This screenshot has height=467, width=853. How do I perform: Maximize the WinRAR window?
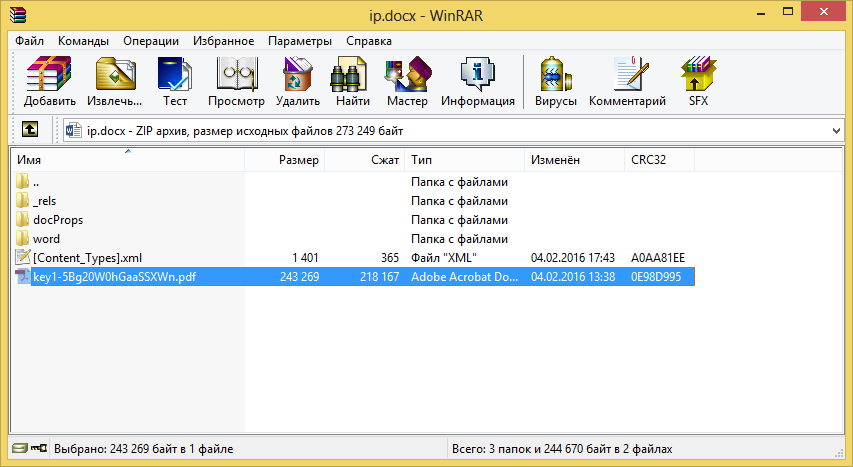[x=788, y=11]
